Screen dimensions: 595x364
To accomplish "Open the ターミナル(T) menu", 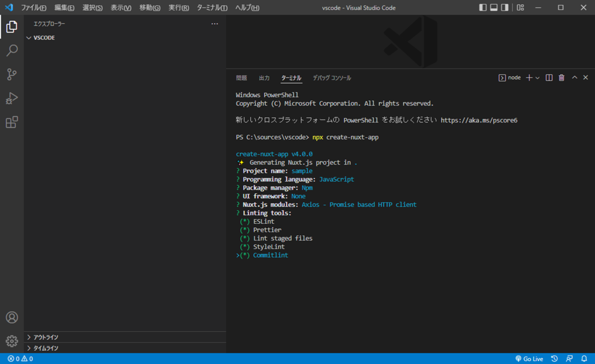I will 212,8.
